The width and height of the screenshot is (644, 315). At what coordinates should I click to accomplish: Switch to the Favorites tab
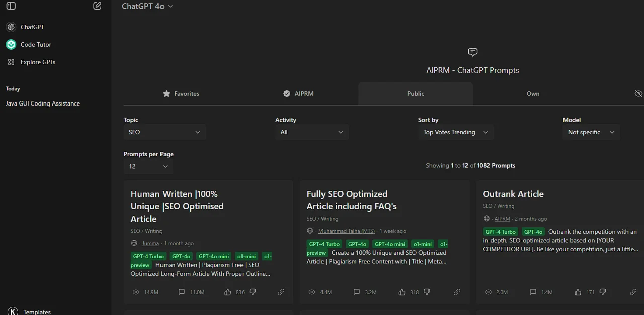point(181,94)
